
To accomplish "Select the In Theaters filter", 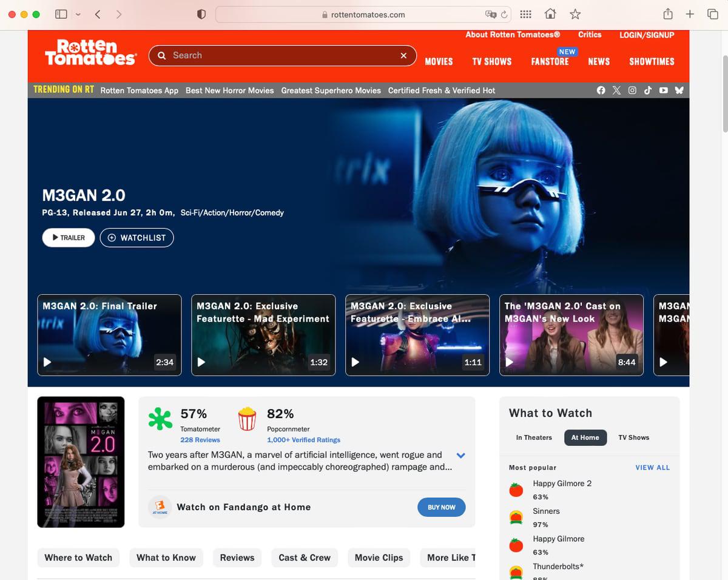I will (534, 437).
